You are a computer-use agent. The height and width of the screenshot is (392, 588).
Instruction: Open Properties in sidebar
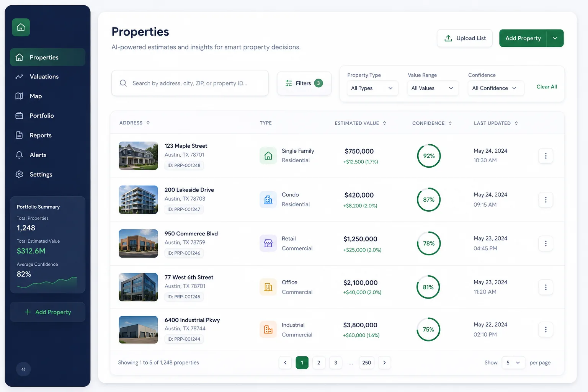click(x=47, y=57)
